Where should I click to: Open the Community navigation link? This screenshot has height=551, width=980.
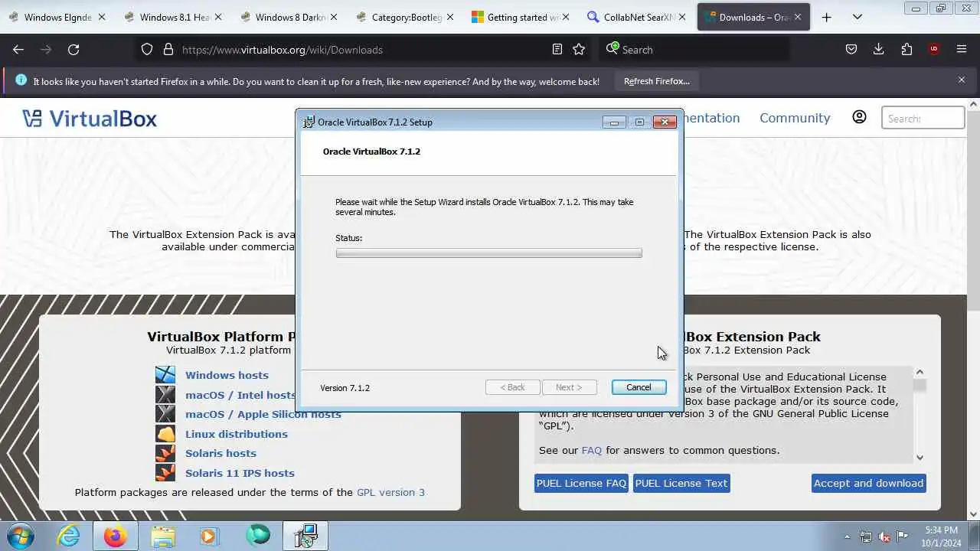(x=795, y=118)
